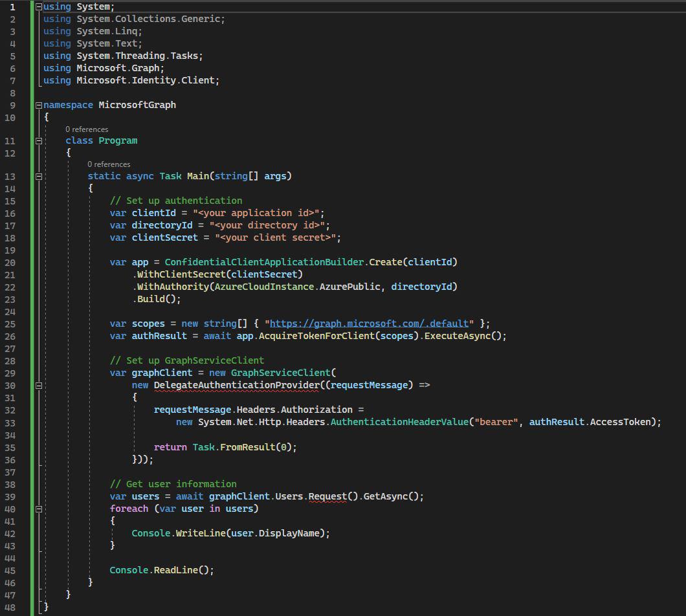The width and height of the screenshot is (686, 616).
Task: Click the string[] args parameter
Action: pyautogui.click(x=250, y=176)
